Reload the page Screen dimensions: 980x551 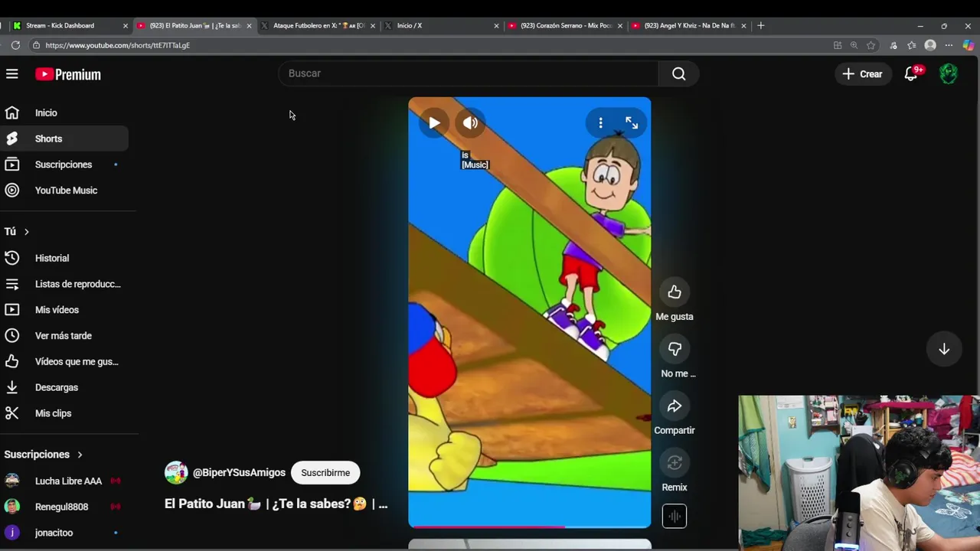tap(15, 45)
